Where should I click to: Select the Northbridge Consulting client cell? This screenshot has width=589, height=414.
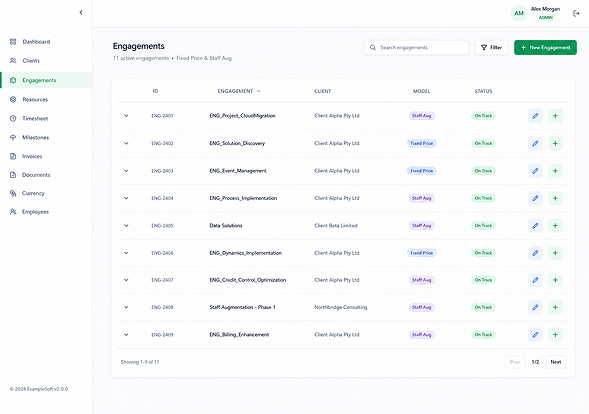(x=341, y=307)
